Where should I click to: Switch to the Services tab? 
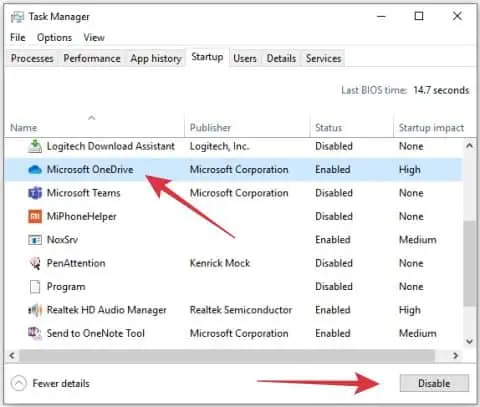(323, 59)
